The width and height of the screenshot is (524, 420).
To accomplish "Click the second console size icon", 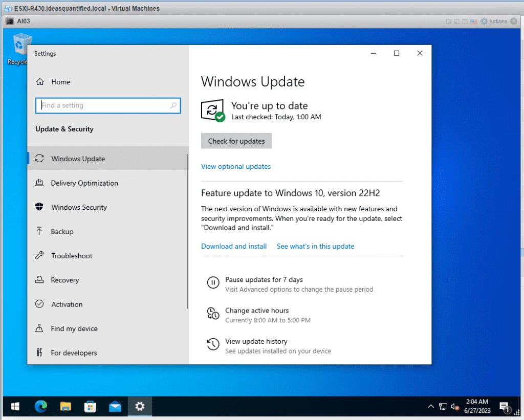I will [x=456, y=21].
